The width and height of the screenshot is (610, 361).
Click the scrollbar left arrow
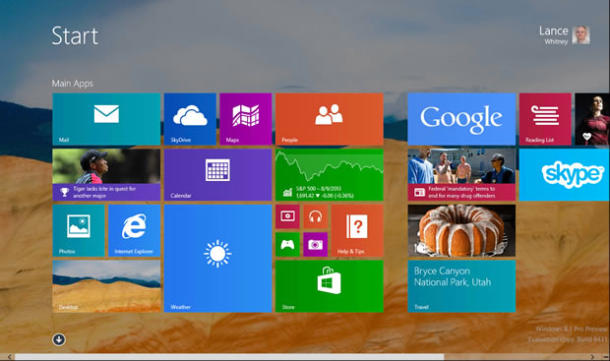tap(9, 357)
